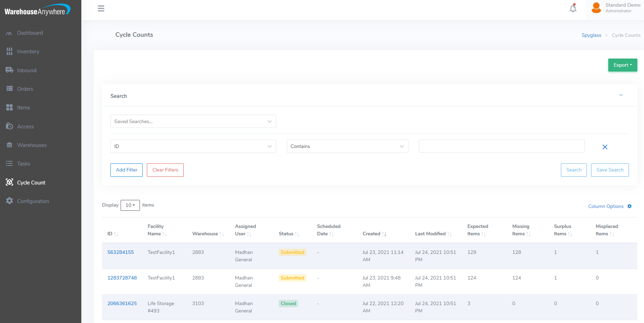Click the Clear Filters button
The image size is (644, 323).
click(x=165, y=170)
